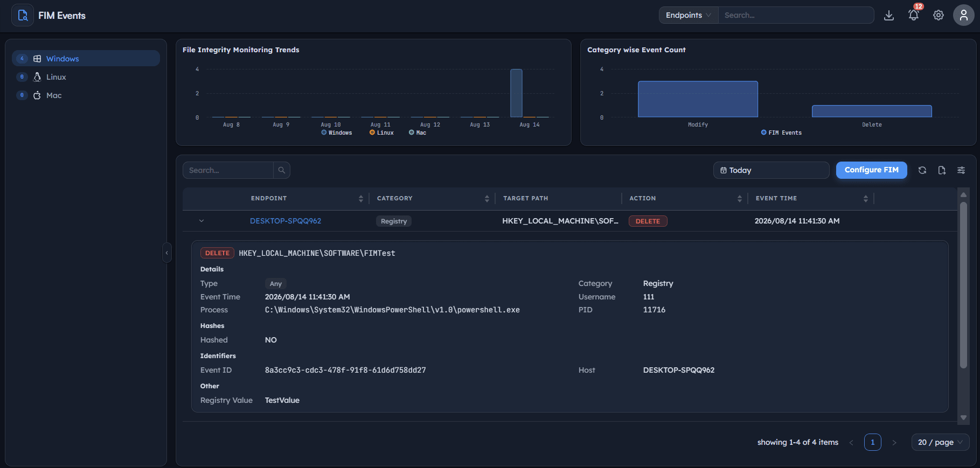Viewport: 980px width, 468px height.
Task: Click the Mac apple icon in sidebar
Action: pos(37,95)
